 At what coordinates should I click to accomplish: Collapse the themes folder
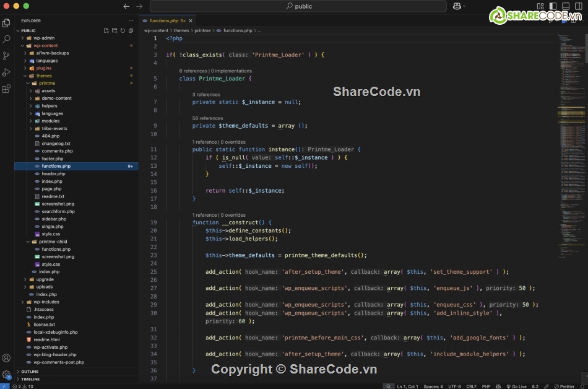(x=25, y=76)
